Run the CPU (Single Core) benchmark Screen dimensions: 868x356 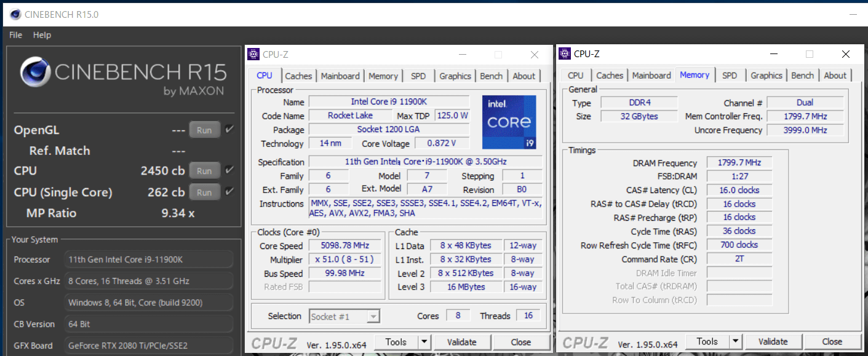pos(204,192)
